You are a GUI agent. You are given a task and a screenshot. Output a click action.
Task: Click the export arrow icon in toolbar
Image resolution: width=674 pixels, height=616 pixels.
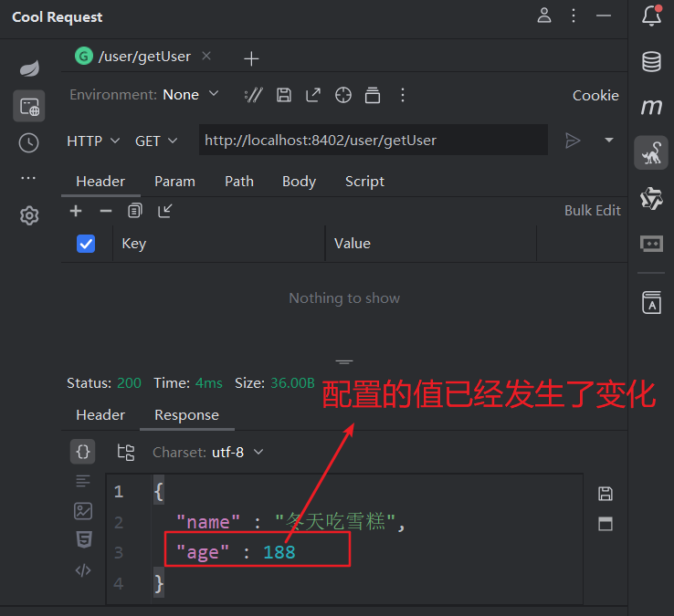click(313, 95)
